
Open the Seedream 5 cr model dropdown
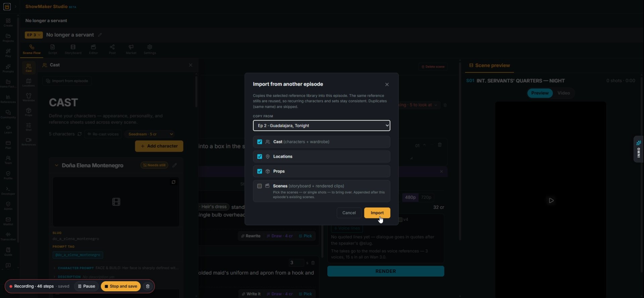150,134
